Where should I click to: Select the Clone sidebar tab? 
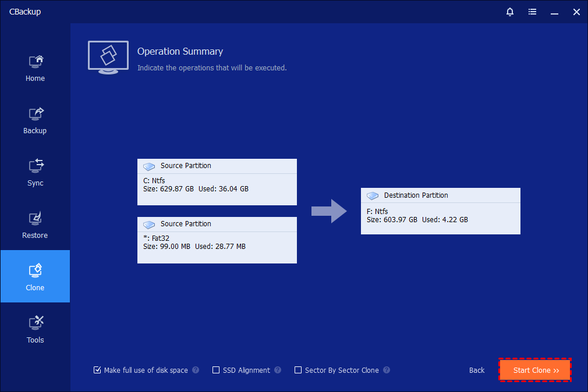pyautogui.click(x=35, y=277)
